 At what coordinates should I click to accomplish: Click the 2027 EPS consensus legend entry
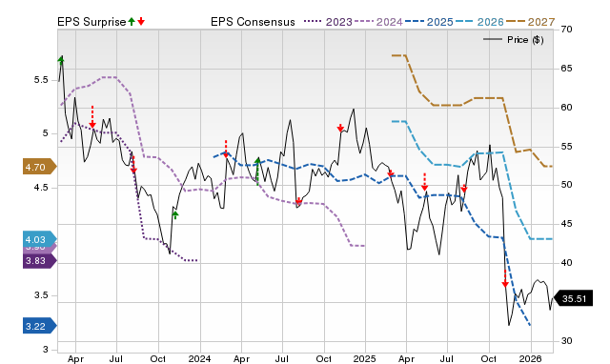coord(530,22)
